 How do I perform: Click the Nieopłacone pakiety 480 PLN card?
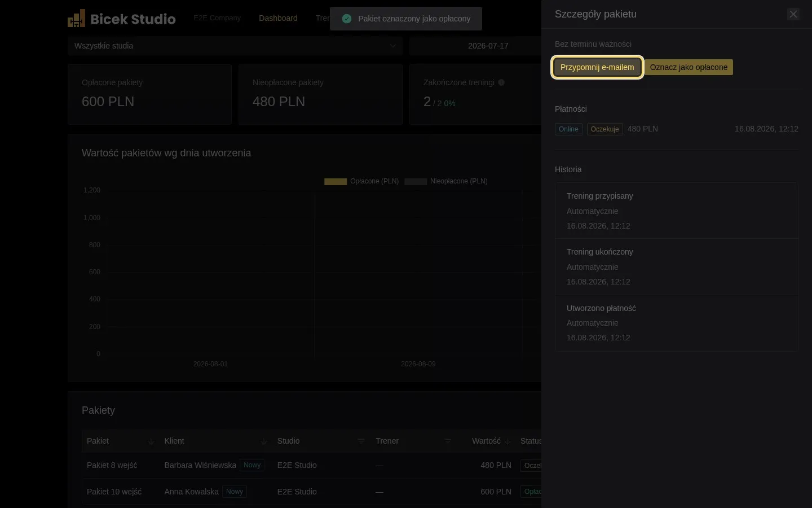pyautogui.click(x=320, y=94)
